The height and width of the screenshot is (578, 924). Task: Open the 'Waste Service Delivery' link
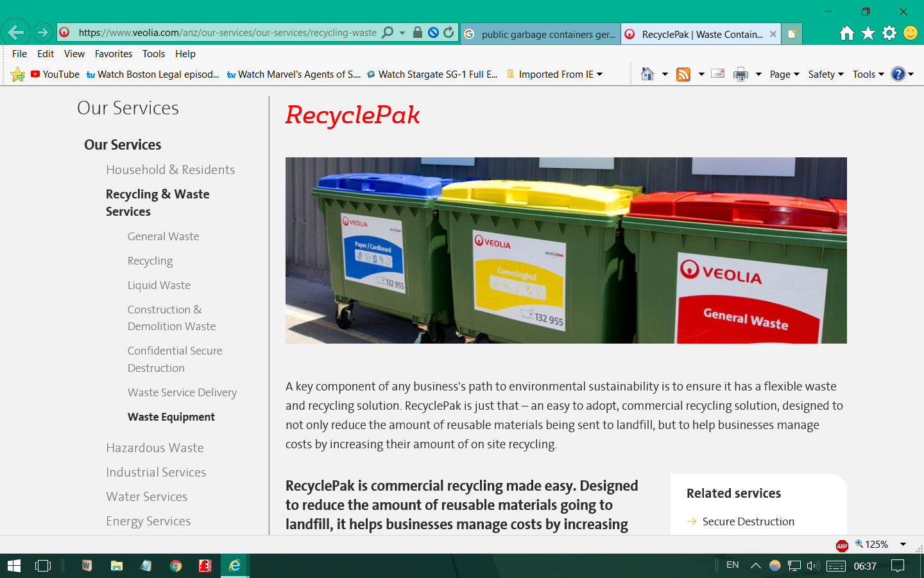(182, 392)
